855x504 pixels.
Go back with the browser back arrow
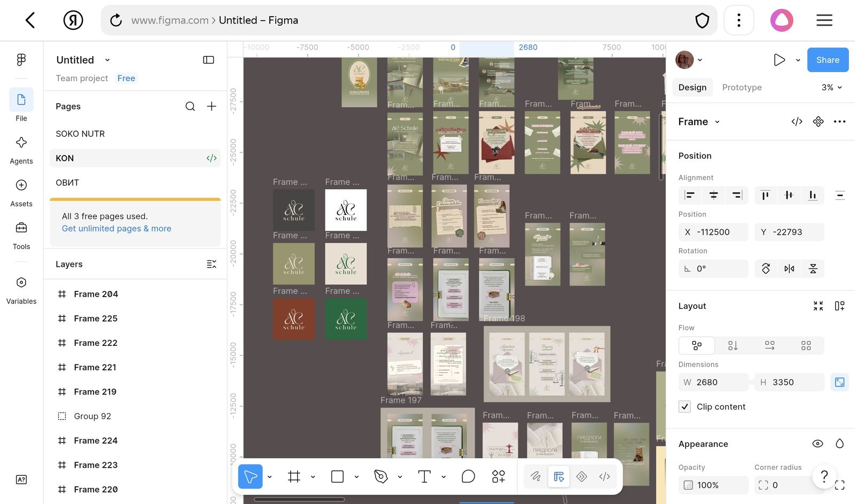pyautogui.click(x=30, y=20)
